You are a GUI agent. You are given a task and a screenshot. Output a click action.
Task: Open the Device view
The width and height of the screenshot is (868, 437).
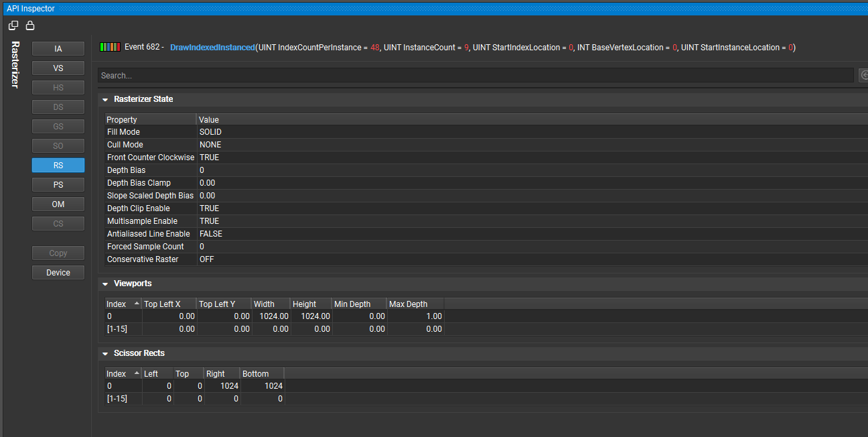pyautogui.click(x=58, y=272)
